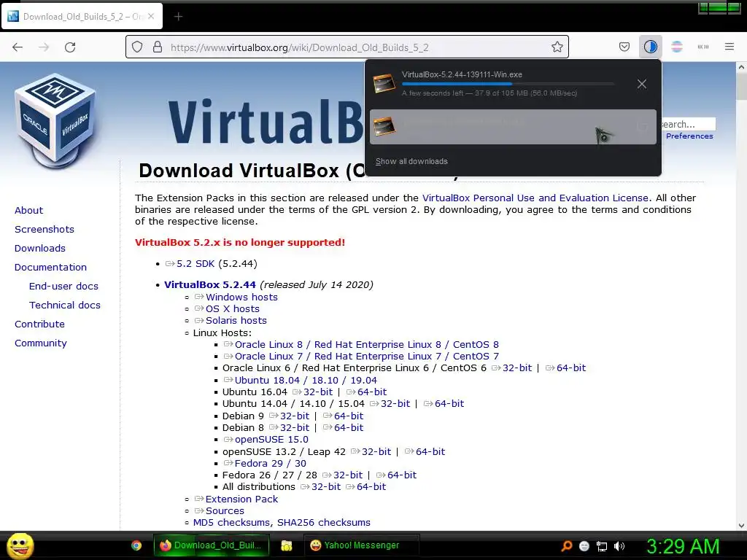Download the Oracle Linux 8 package
Viewport: 747px width, 560px height.
tap(367, 345)
